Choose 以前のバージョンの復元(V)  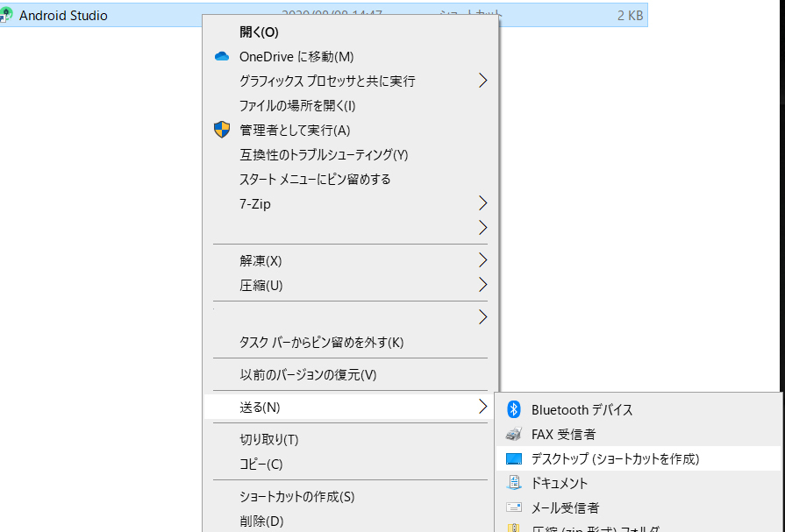pos(308,374)
